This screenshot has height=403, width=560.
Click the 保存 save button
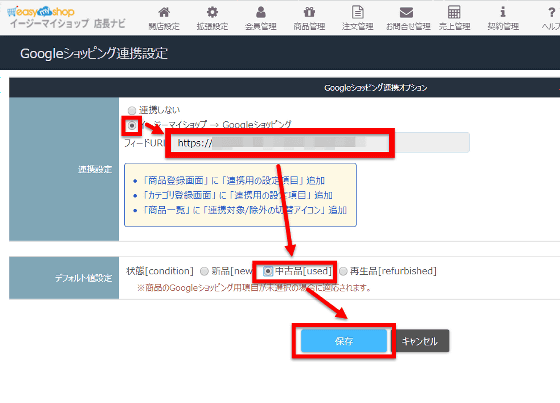click(344, 341)
